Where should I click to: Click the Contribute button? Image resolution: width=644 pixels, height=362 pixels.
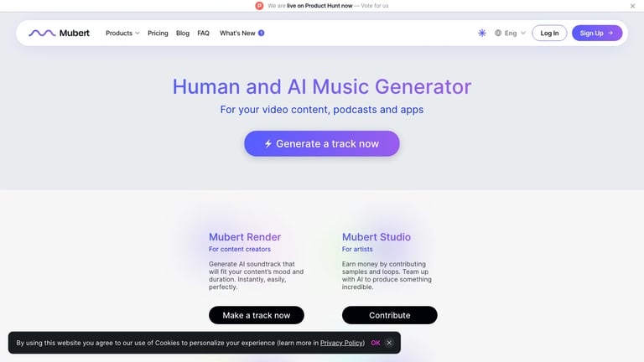[389, 315]
